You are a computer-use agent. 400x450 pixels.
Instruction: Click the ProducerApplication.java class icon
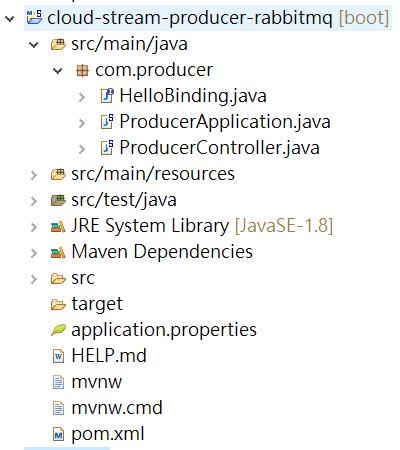[x=107, y=122]
